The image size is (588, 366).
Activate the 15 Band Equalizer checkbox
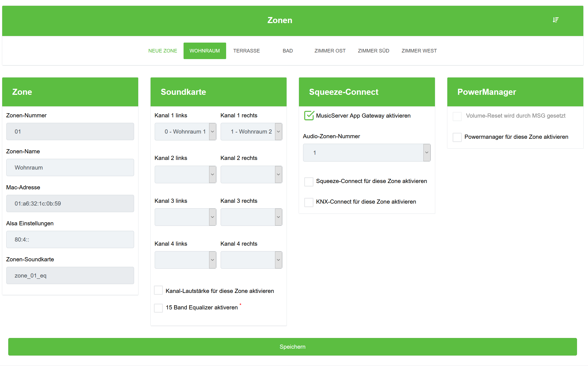pyautogui.click(x=159, y=308)
